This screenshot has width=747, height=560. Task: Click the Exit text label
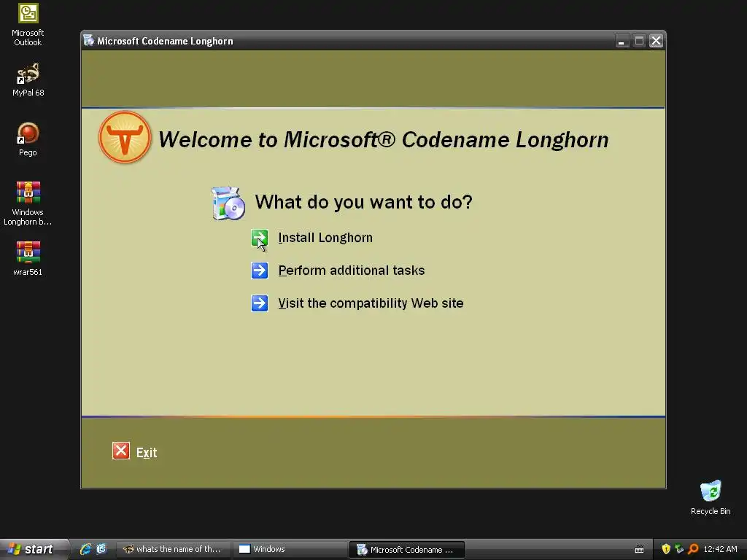pyautogui.click(x=147, y=452)
